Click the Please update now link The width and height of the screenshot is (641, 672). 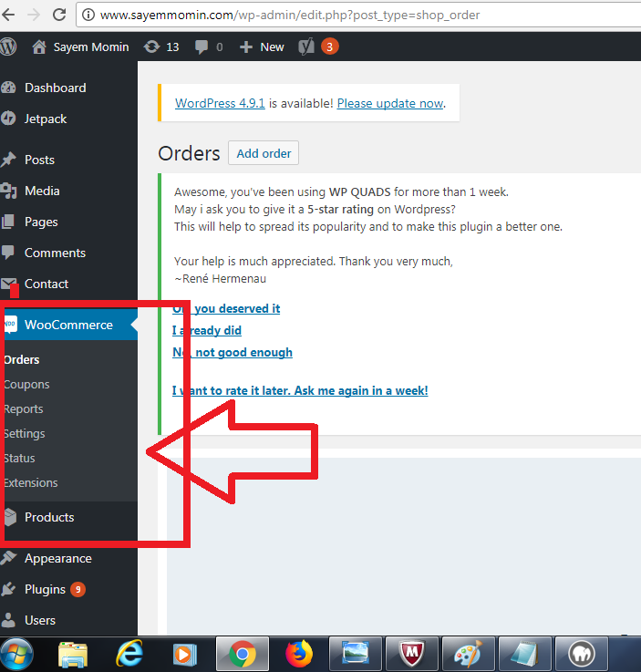pyautogui.click(x=390, y=103)
